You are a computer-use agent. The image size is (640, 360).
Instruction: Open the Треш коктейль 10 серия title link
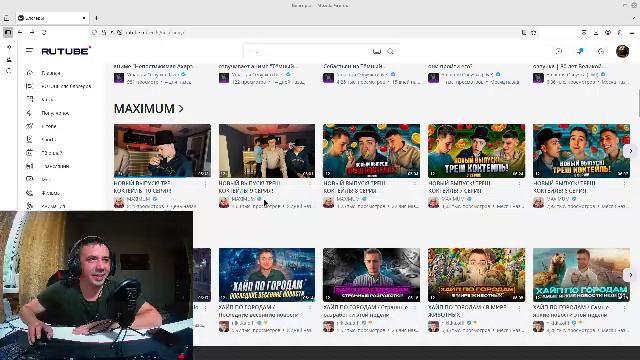click(x=143, y=187)
